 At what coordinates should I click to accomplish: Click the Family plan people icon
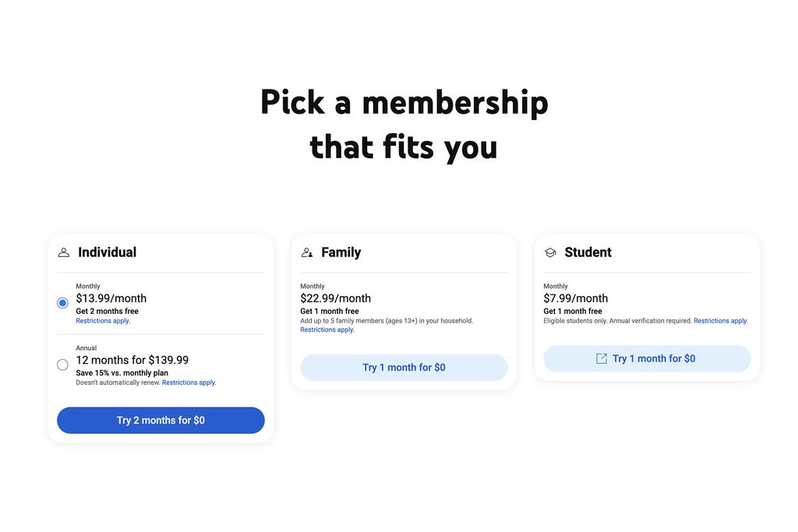(x=307, y=252)
